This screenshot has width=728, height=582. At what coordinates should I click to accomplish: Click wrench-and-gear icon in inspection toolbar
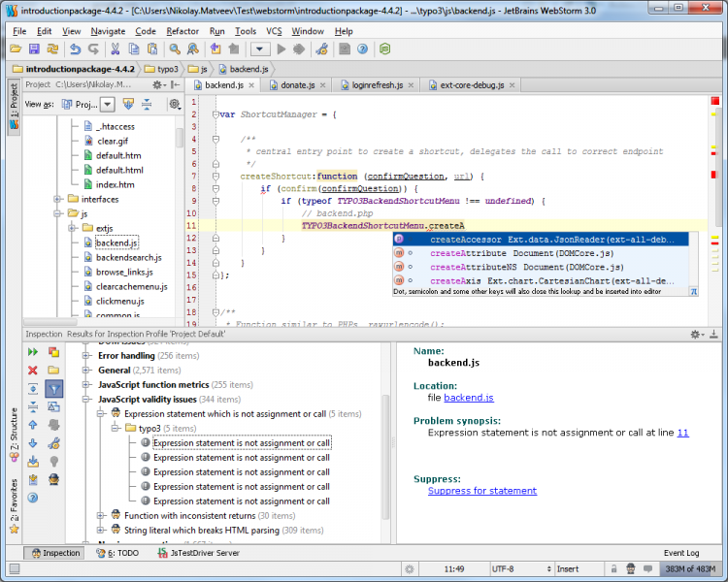(x=53, y=443)
